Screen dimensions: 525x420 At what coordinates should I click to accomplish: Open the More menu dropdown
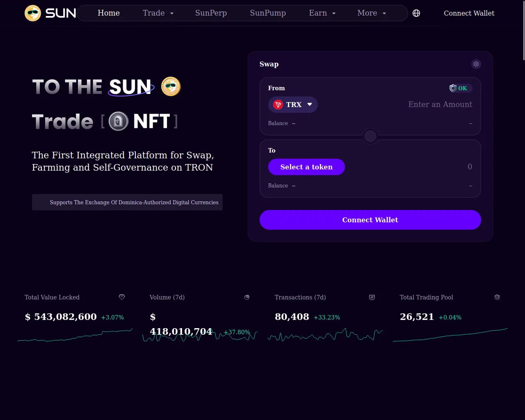[372, 13]
